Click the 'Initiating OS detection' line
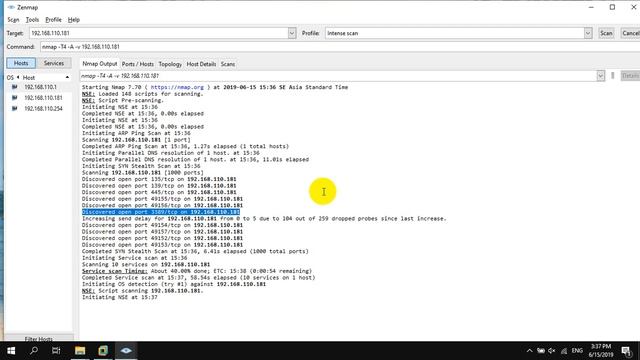The width and height of the screenshot is (640, 360). [x=174, y=284]
